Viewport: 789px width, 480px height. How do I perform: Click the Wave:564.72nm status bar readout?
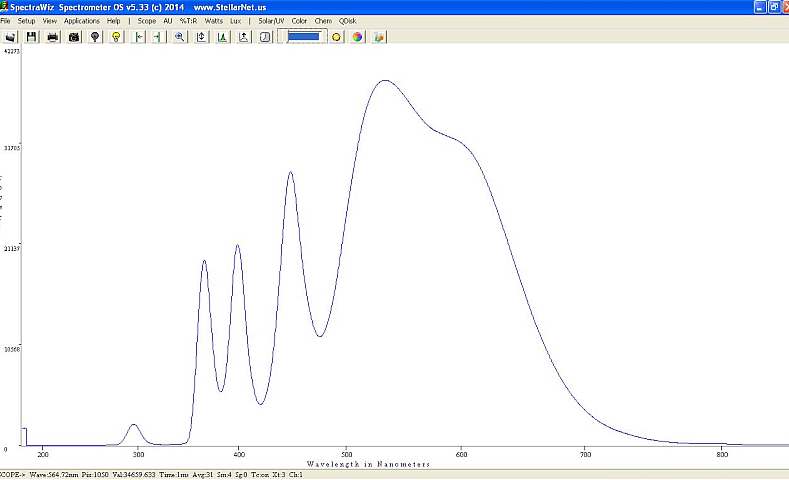click(53, 474)
